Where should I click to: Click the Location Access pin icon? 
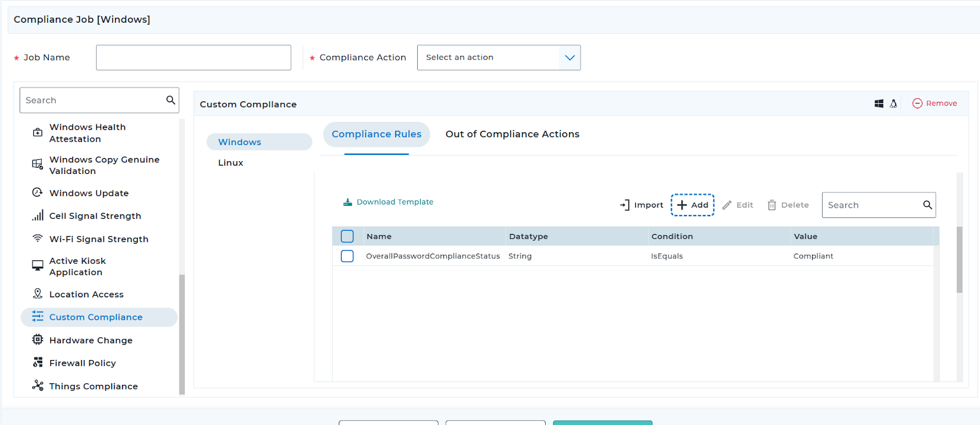[37, 294]
